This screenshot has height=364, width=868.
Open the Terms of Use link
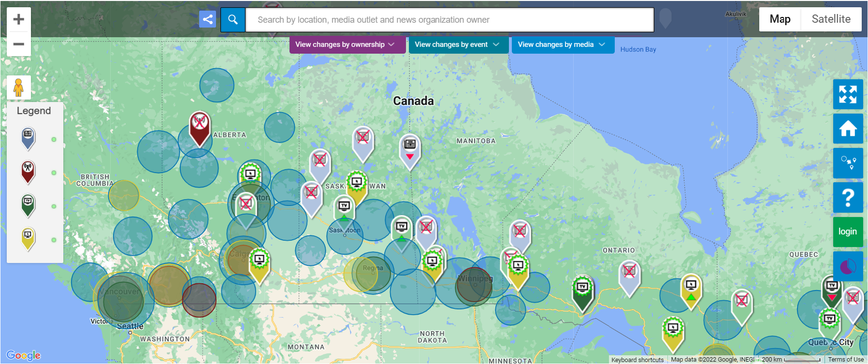[845, 360]
